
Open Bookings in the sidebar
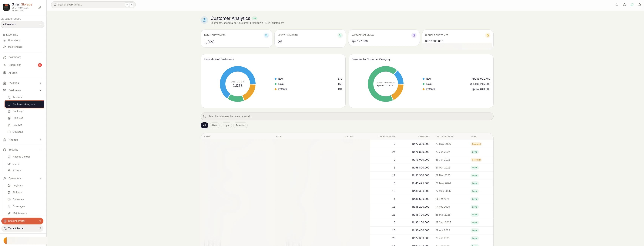click(25, 111)
